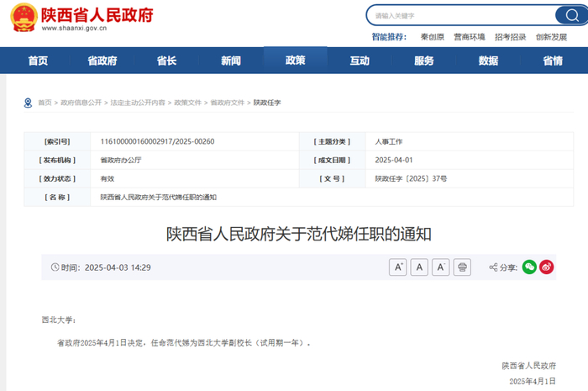Go to 政策文件 in breadcrumb
This screenshot has width=588, height=391.
tap(188, 103)
